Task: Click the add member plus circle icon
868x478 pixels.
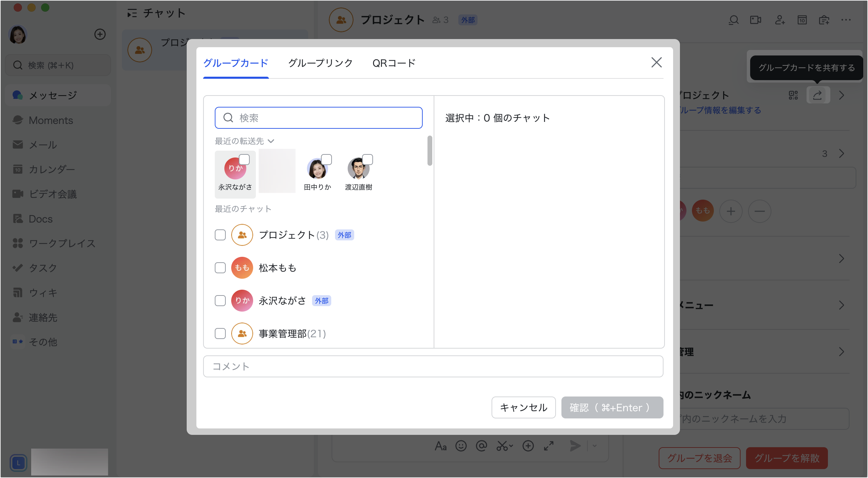Action: tap(731, 211)
